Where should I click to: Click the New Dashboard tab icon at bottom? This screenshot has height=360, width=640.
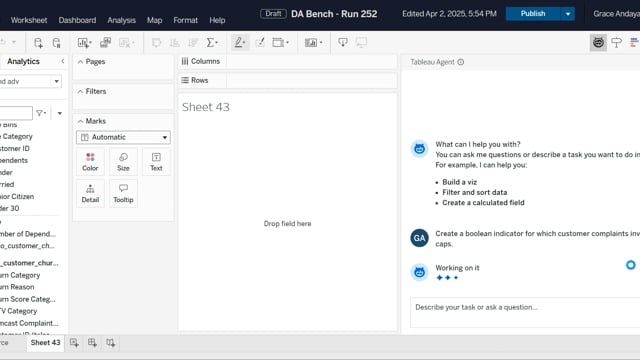tap(92, 343)
